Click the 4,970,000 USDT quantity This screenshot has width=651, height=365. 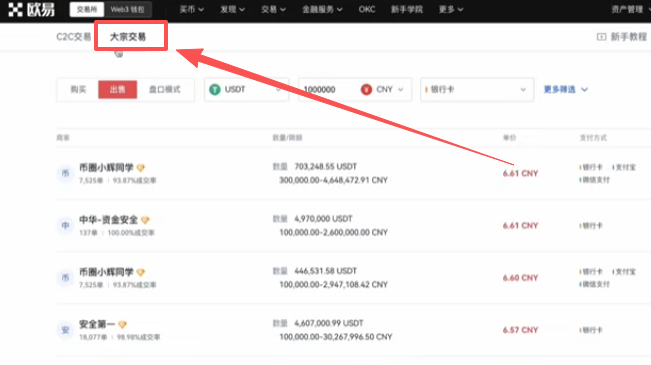[x=323, y=219]
